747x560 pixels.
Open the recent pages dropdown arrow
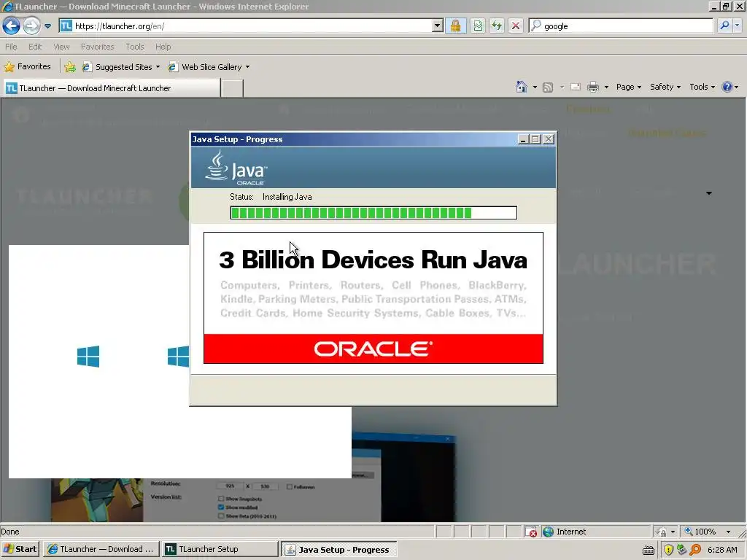47,26
